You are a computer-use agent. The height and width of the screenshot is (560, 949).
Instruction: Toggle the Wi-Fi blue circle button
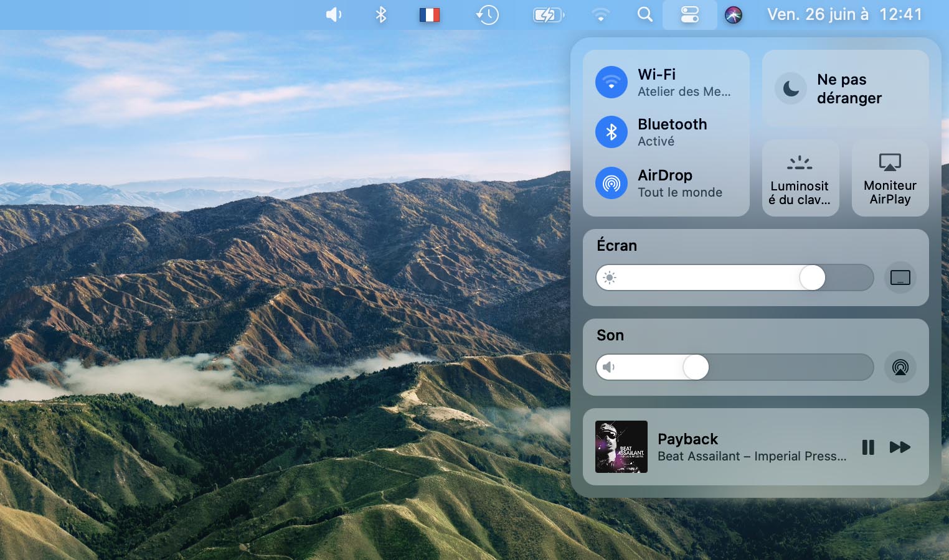pyautogui.click(x=611, y=82)
